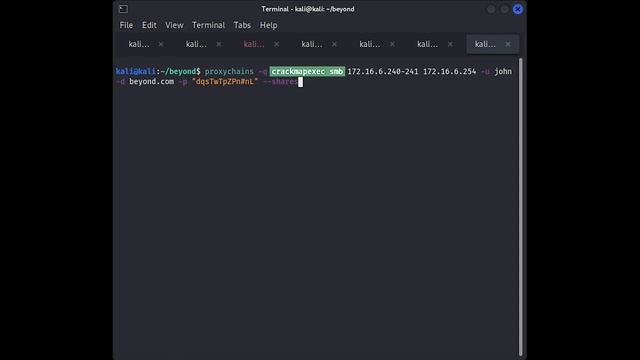This screenshot has height=360, width=640.
Task: Click the domain 'beyond.com'
Action: [151, 82]
